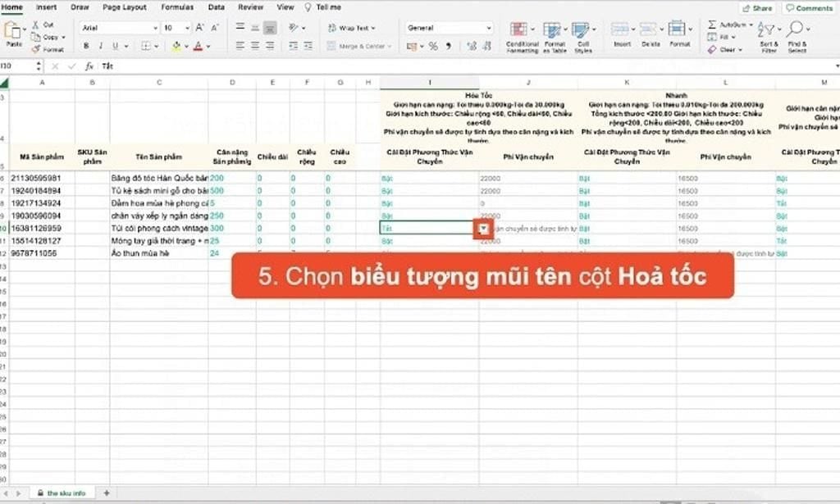Click the Cut scissors icon

point(37,25)
